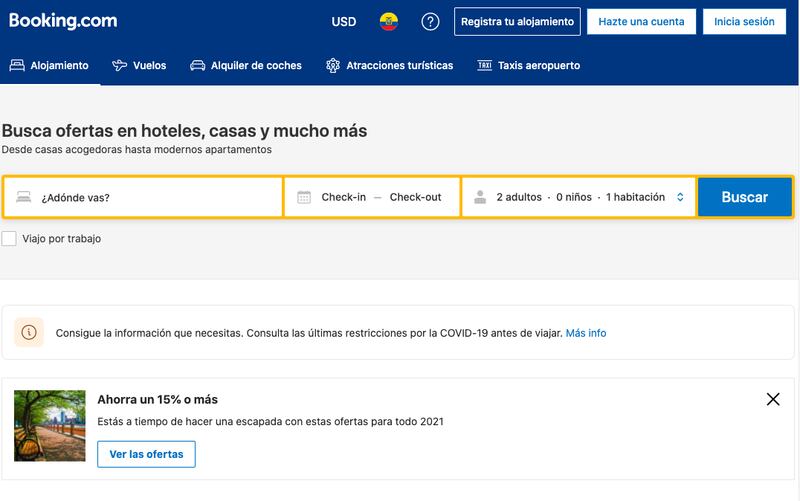The width and height of the screenshot is (800, 501).
Task: Click the bed icon beside Alojamiento
Action: click(x=17, y=65)
